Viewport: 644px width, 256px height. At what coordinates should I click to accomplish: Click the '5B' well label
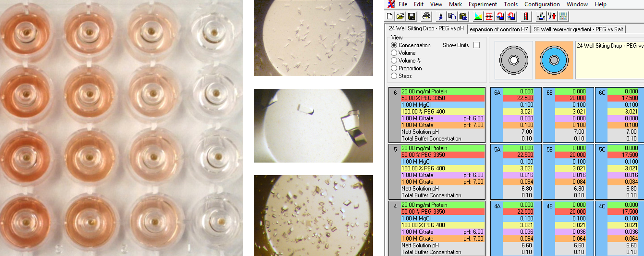point(550,150)
